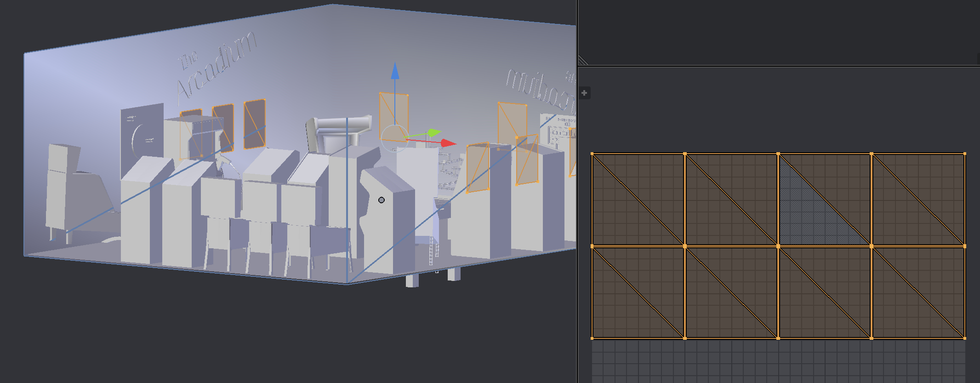
Task: Click the horizontal middle edge of the UV grid
Action: pyautogui.click(x=731, y=246)
